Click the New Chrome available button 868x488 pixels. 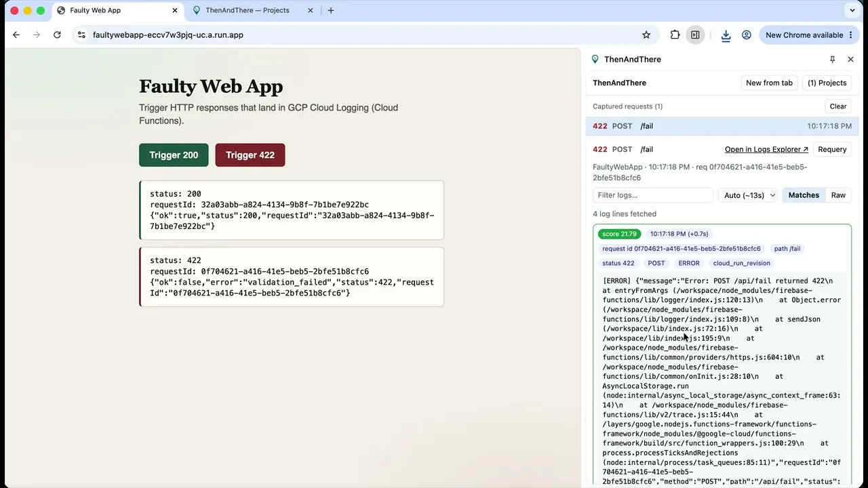click(x=810, y=35)
